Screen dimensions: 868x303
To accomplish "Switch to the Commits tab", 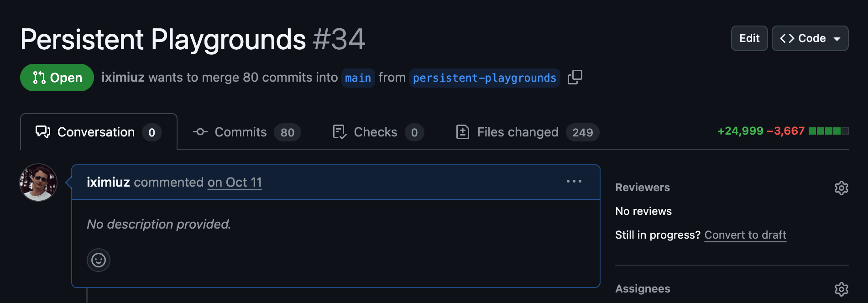I will pos(246,132).
